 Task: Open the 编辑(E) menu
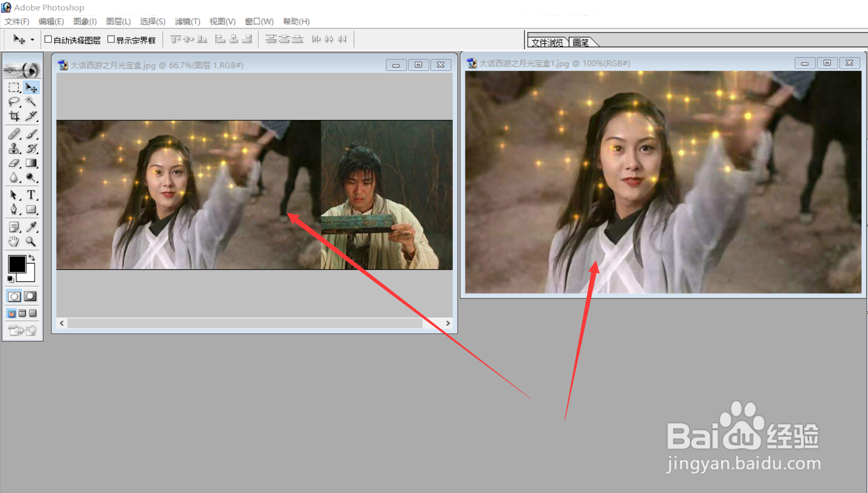point(51,21)
